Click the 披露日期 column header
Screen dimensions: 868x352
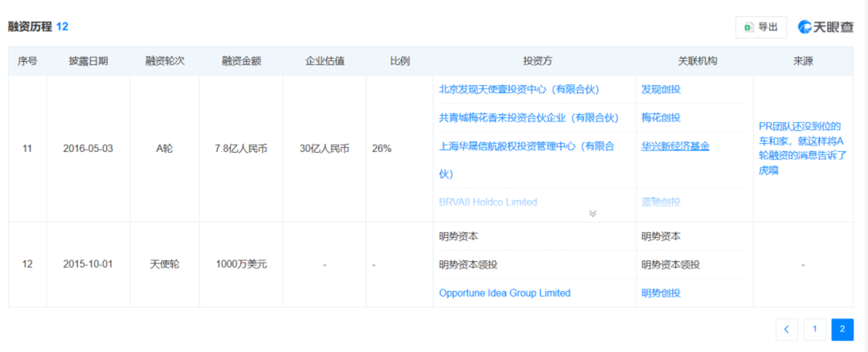88,61
